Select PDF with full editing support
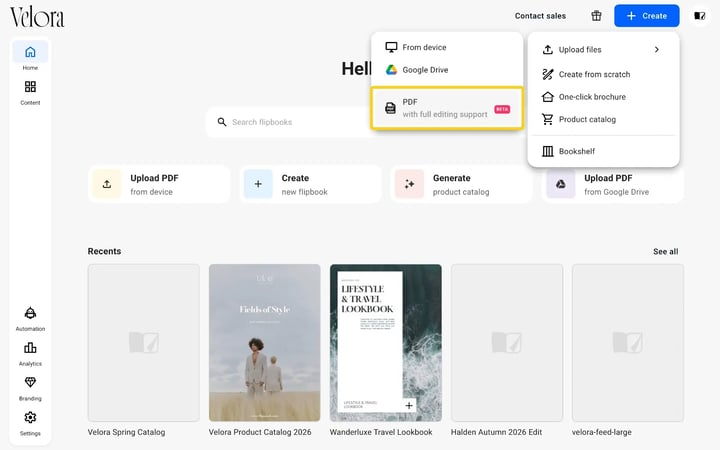The image size is (720, 450). pyautogui.click(x=447, y=108)
